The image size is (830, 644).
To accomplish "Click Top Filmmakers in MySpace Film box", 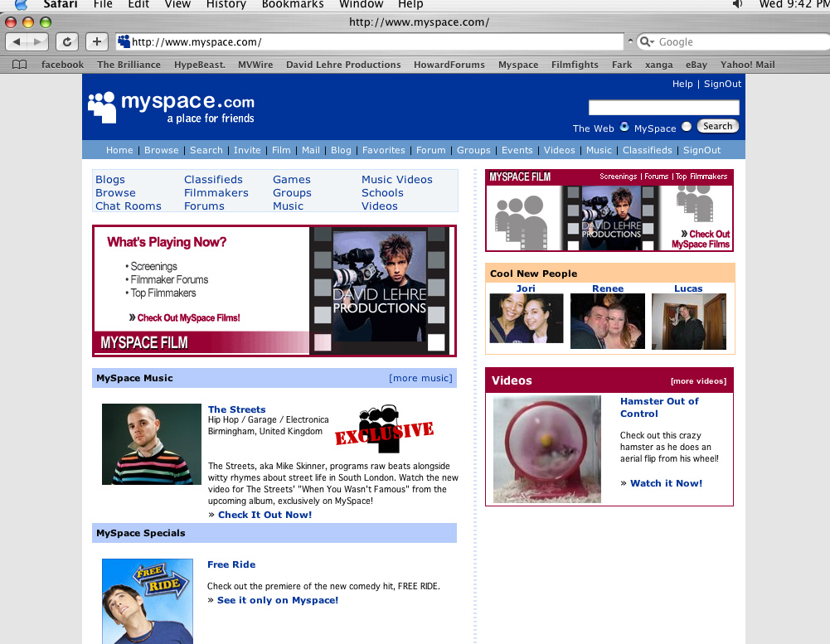I will click(x=701, y=177).
